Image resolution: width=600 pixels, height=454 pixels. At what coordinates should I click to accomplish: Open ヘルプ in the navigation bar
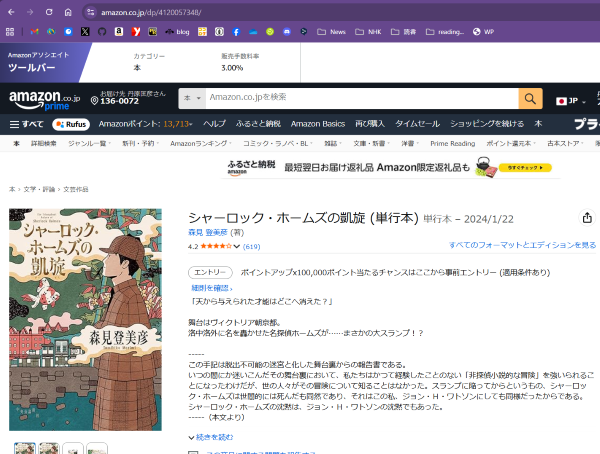(x=214, y=124)
